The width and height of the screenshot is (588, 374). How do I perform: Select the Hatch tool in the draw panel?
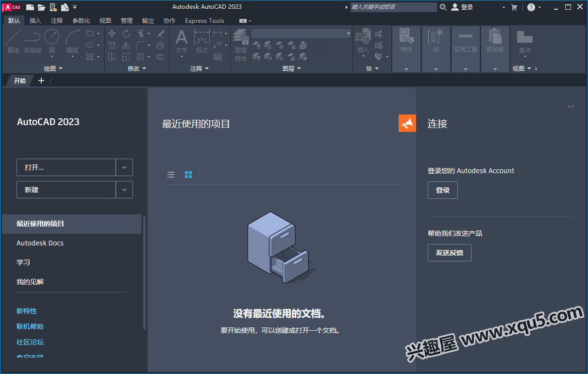(90, 57)
